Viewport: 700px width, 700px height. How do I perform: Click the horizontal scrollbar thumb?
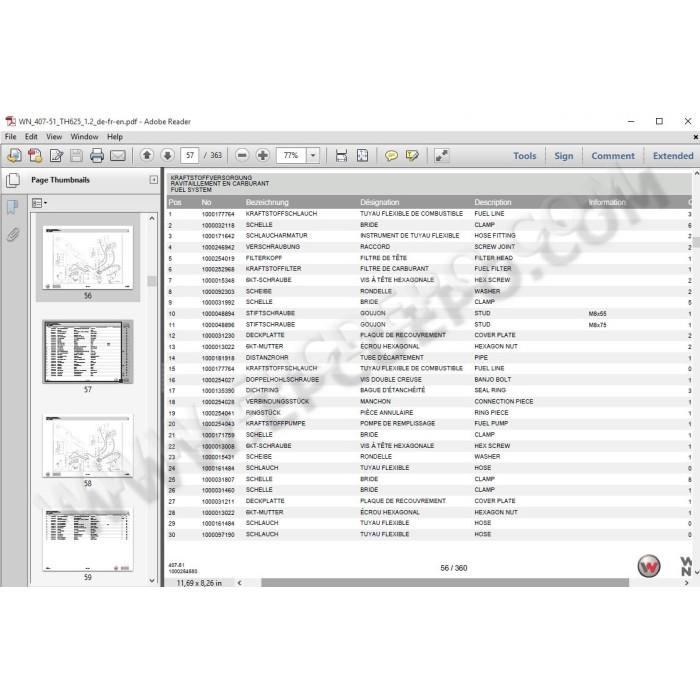[x=445, y=583]
